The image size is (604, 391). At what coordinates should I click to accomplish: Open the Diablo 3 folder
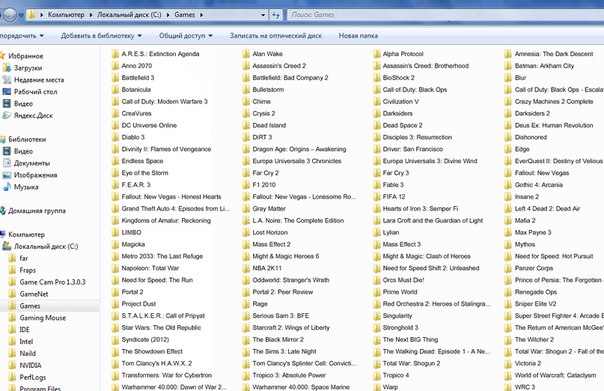(133, 137)
